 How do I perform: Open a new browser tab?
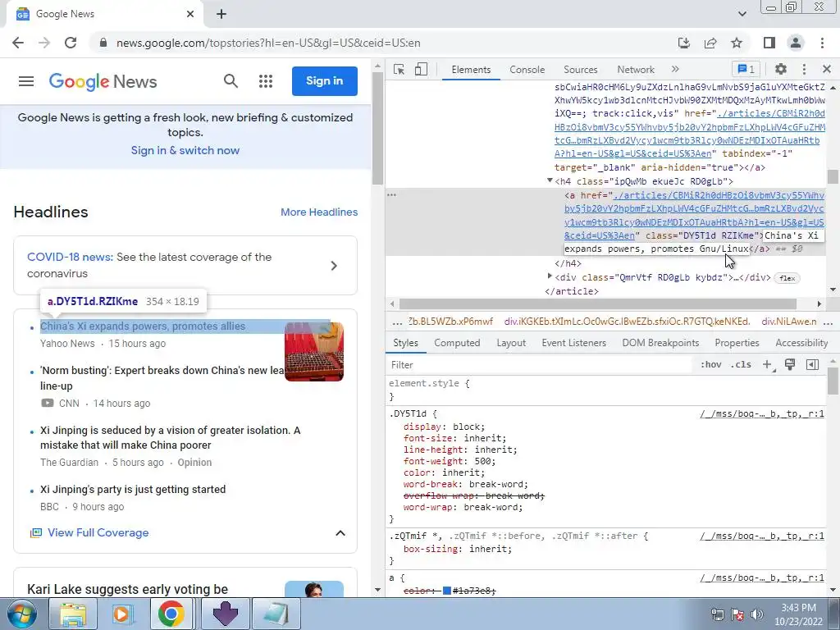tap(221, 15)
